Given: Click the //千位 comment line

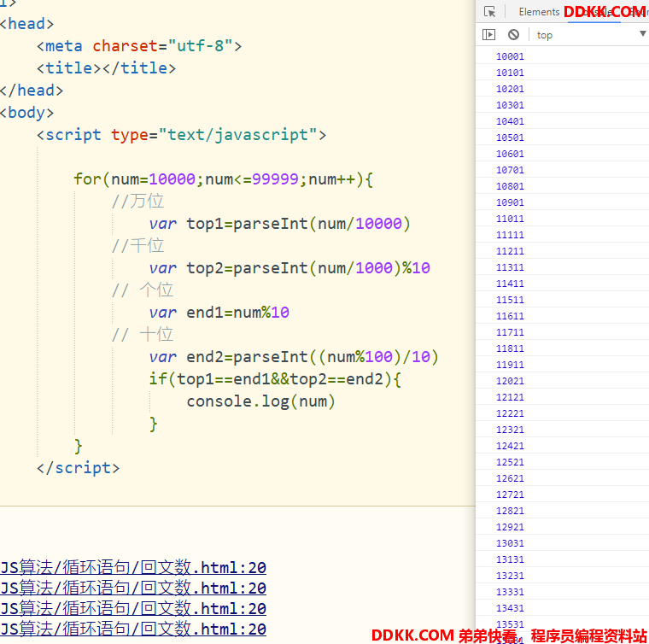Looking at the screenshot, I should coord(137,245).
